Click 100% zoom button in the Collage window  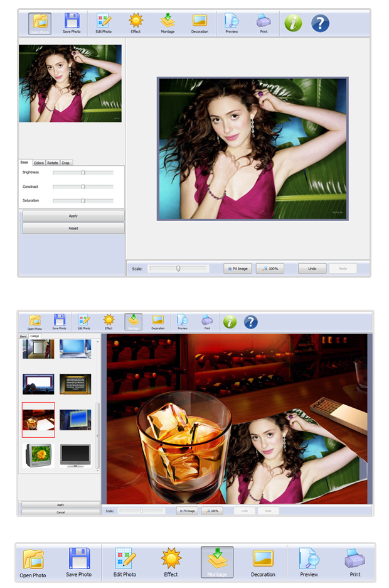click(x=212, y=511)
